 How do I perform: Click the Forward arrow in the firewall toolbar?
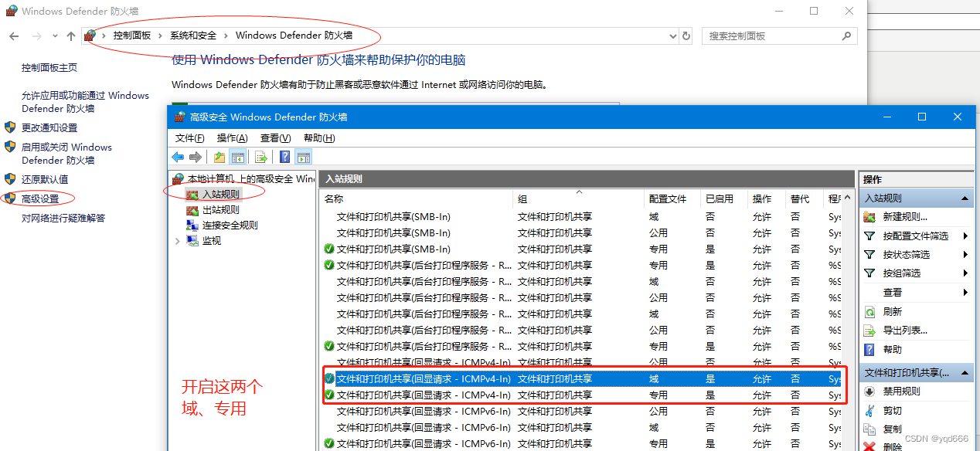(x=195, y=157)
